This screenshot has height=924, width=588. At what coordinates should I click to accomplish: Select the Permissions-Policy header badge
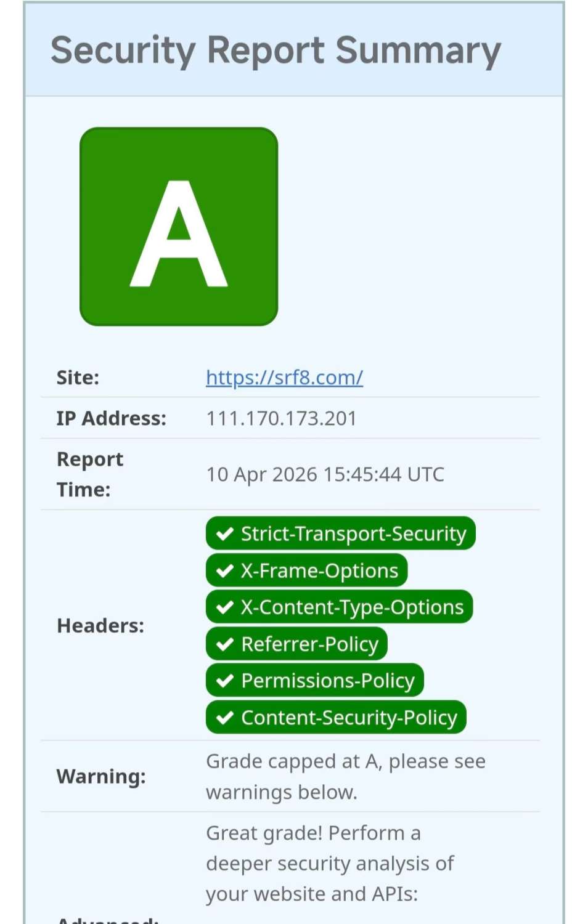click(x=314, y=681)
